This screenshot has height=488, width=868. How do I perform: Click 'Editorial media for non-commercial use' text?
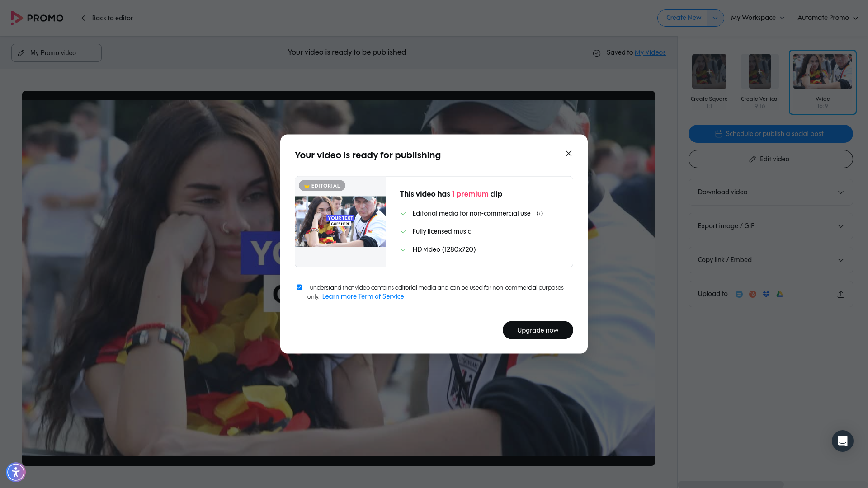pyautogui.click(x=472, y=213)
